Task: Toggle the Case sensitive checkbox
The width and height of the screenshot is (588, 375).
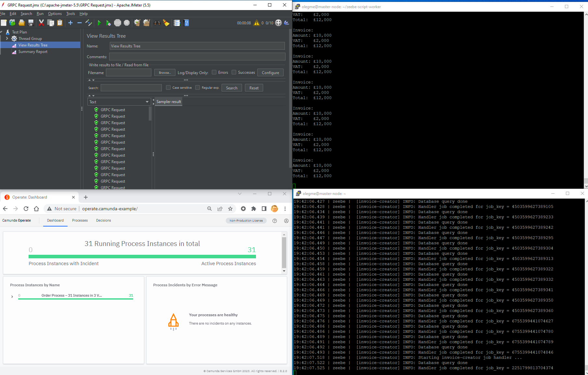Action: point(168,87)
